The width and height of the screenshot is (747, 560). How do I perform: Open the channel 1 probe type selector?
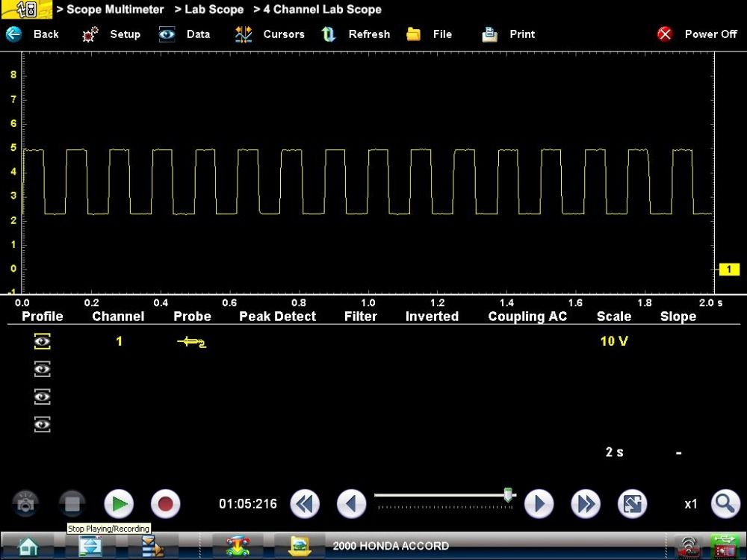point(192,341)
